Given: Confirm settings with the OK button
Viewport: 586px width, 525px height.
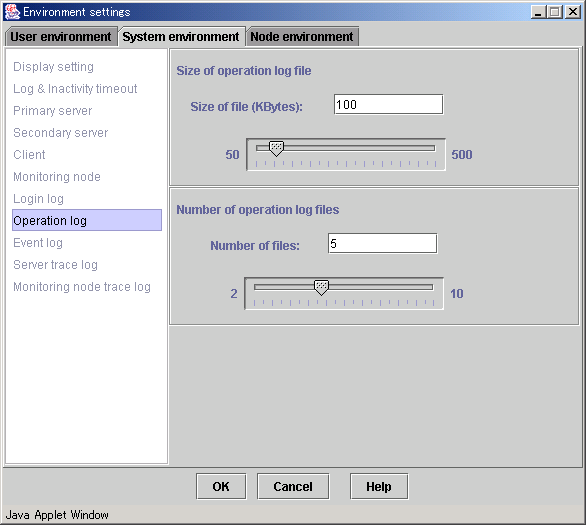Looking at the screenshot, I should (x=221, y=487).
